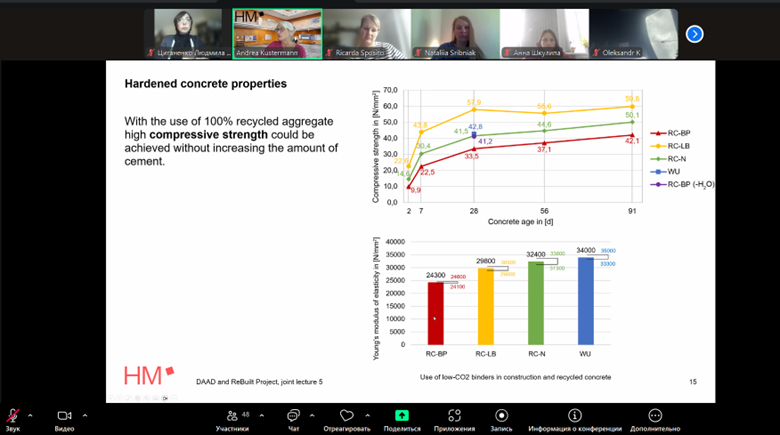
Task: Click Oleksandr K's video tile
Action: coord(633,34)
